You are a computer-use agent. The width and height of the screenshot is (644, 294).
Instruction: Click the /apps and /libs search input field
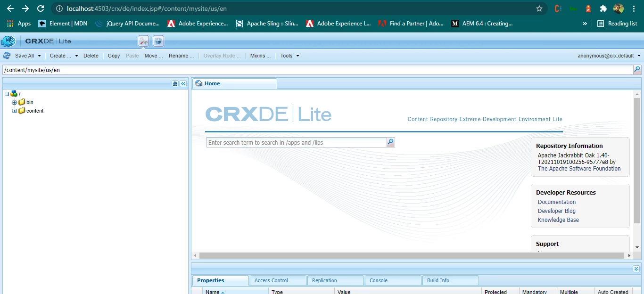tap(297, 142)
